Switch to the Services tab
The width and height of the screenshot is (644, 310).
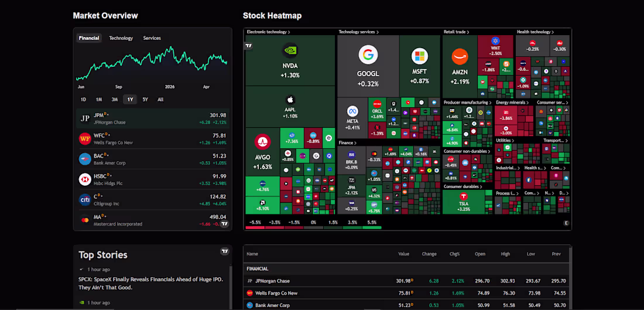[152, 38]
